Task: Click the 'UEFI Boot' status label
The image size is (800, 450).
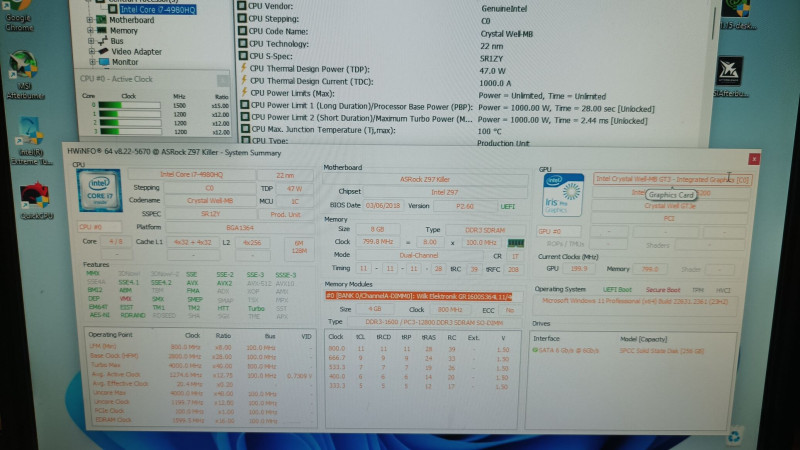Action: pos(617,290)
